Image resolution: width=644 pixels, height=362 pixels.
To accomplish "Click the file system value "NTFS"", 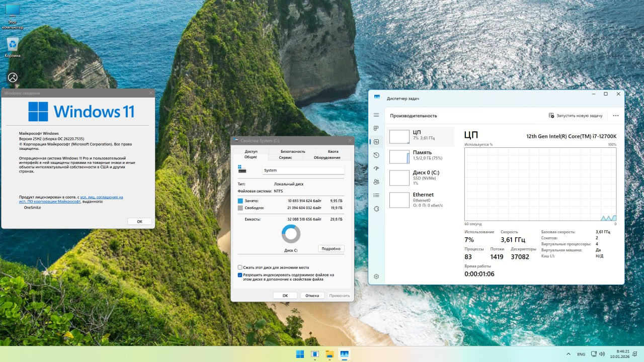I will click(278, 191).
